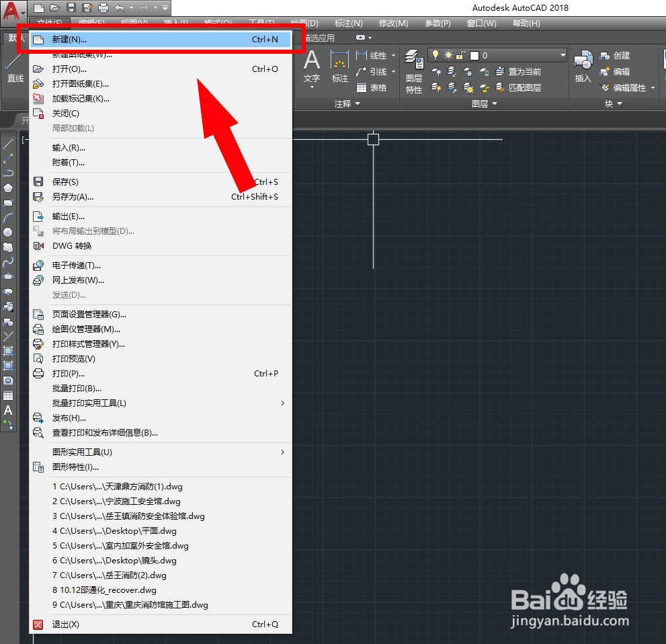
Task: Choose 电子传递(T)... menu entry
Action: click(x=161, y=266)
